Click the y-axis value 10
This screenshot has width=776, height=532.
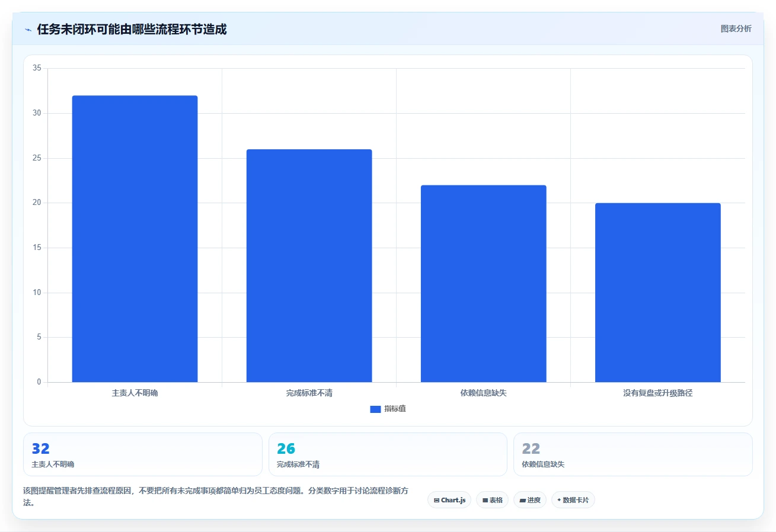pos(37,293)
